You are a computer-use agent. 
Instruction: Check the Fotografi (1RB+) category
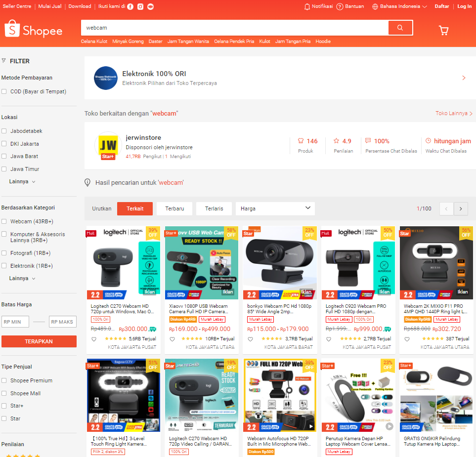4,253
